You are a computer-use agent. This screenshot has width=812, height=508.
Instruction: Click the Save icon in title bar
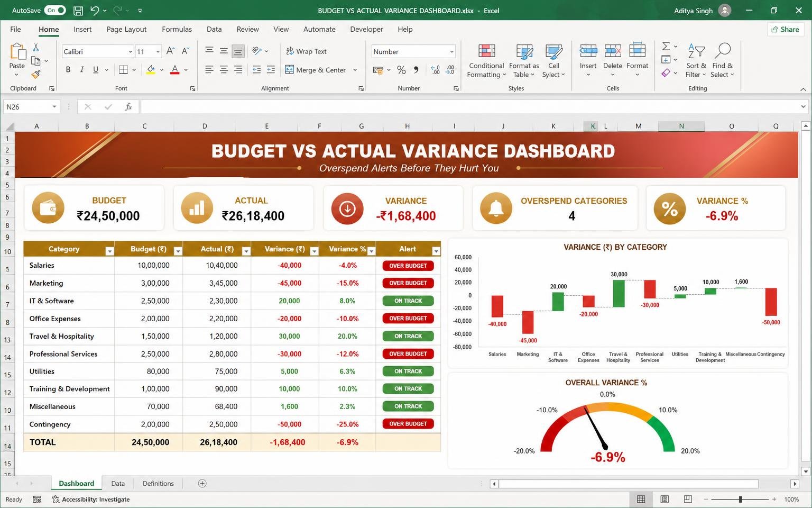78,10
